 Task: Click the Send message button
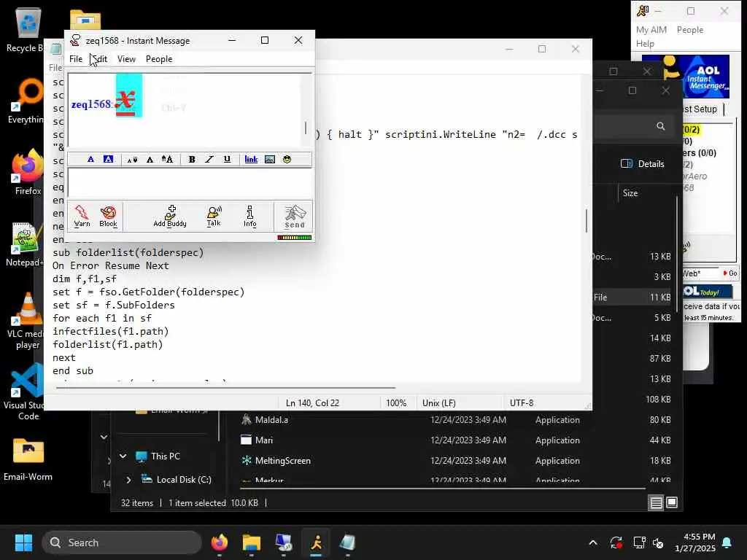(295, 217)
